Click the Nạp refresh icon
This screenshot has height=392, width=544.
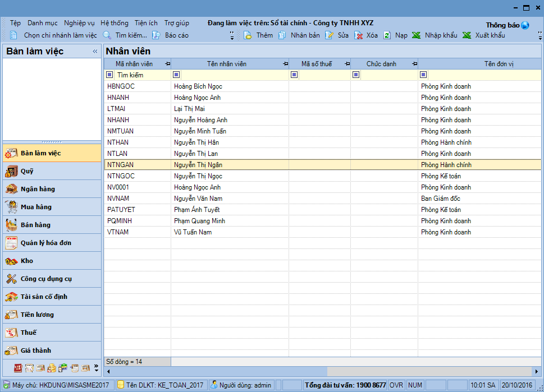tap(387, 35)
